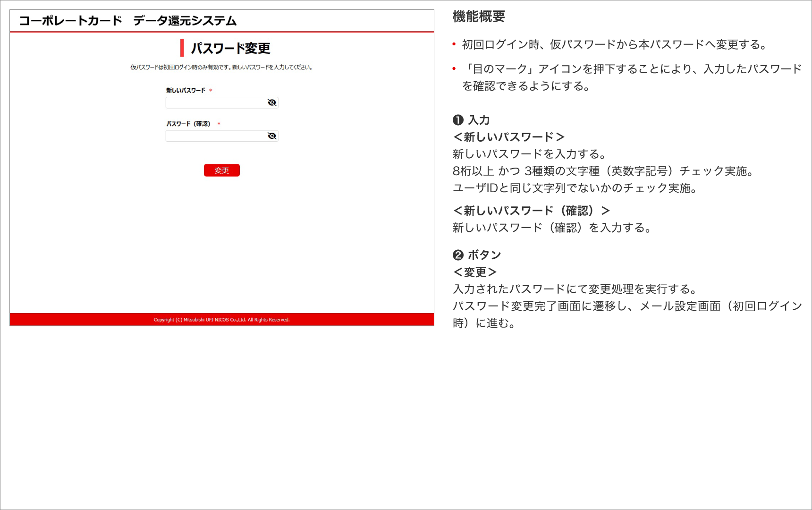Click the circled number 2 icon

(x=458, y=255)
